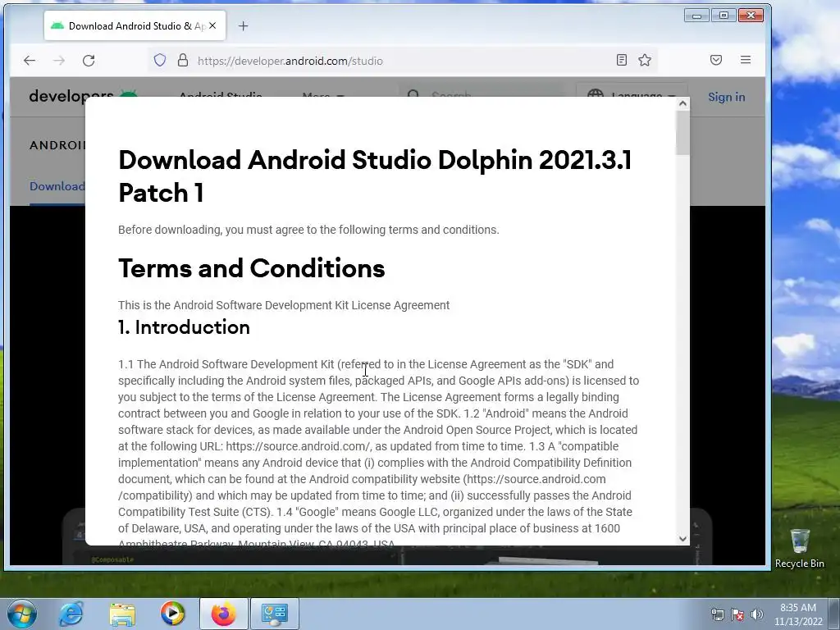Click 'Before downloading, you must agree' text
This screenshot has height=630, width=840.
pyautogui.click(x=308, y=230)
